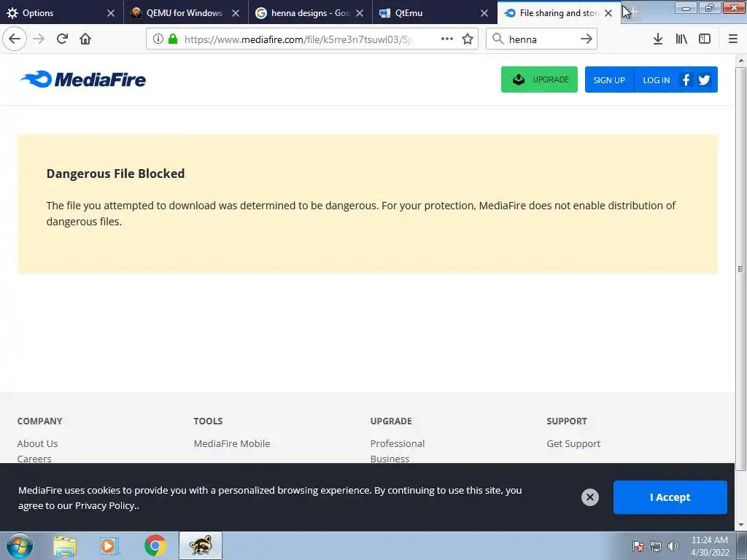Open the Business upgrade link
The width and height of the screenshot is (747, 560).
(390, 459)
